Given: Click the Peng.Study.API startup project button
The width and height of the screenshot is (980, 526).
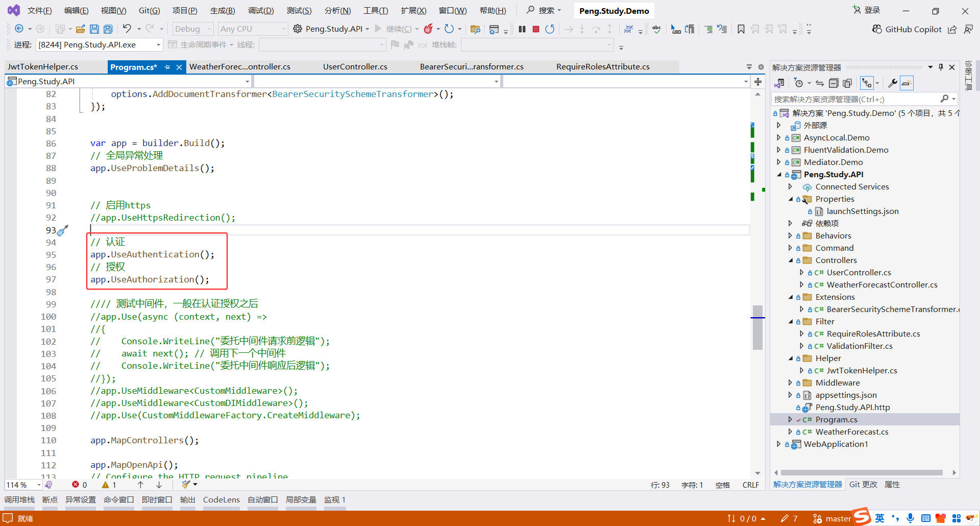Looking at the screenshot, I should [x=331, y=29].
